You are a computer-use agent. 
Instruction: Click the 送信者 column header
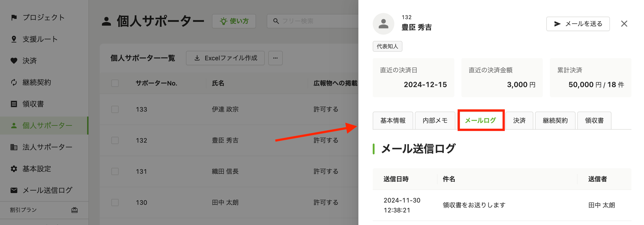click(597, 179)
